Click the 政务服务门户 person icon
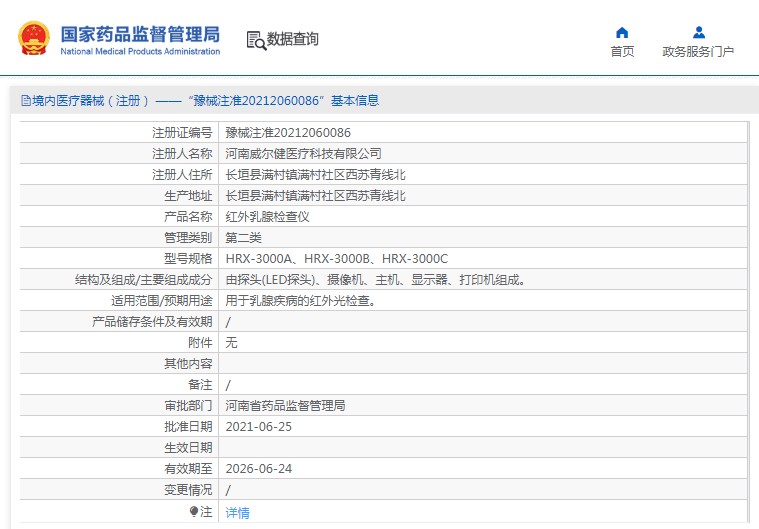Viewport: 759px width, 529px height. [698, 32]
